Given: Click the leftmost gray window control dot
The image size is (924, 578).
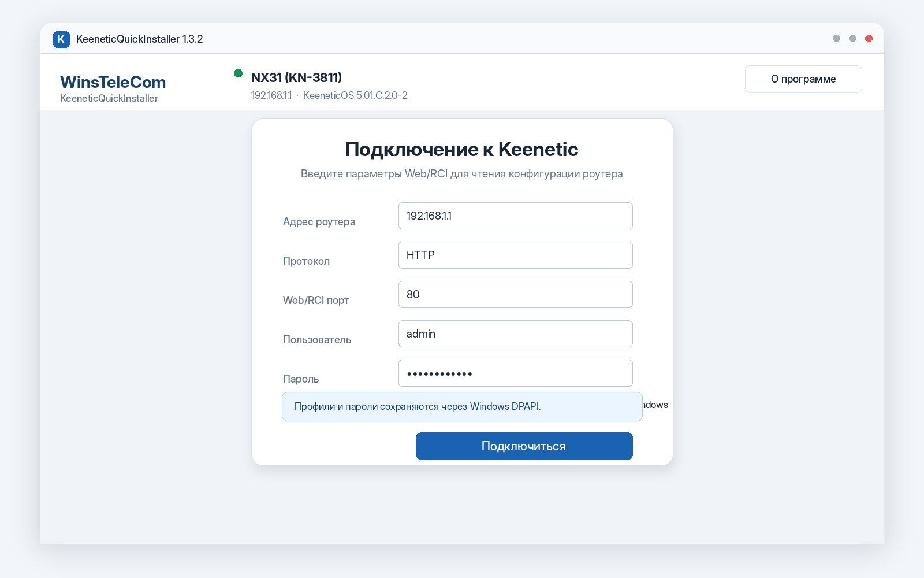Looking at the screenshot, I should point(836,38).
